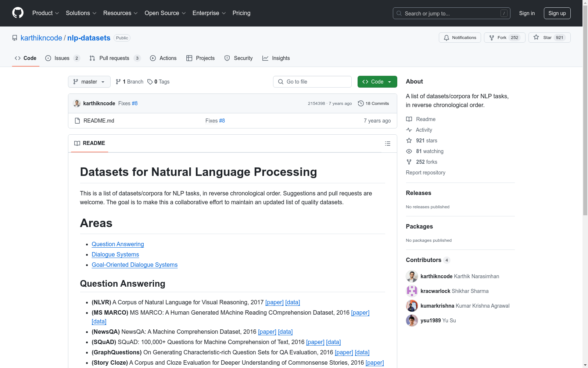Screen dimensions: 588x368
Task: Open karthikncode's avatar in Contributors
Action: pyautogui.click(x=412, y=276)
